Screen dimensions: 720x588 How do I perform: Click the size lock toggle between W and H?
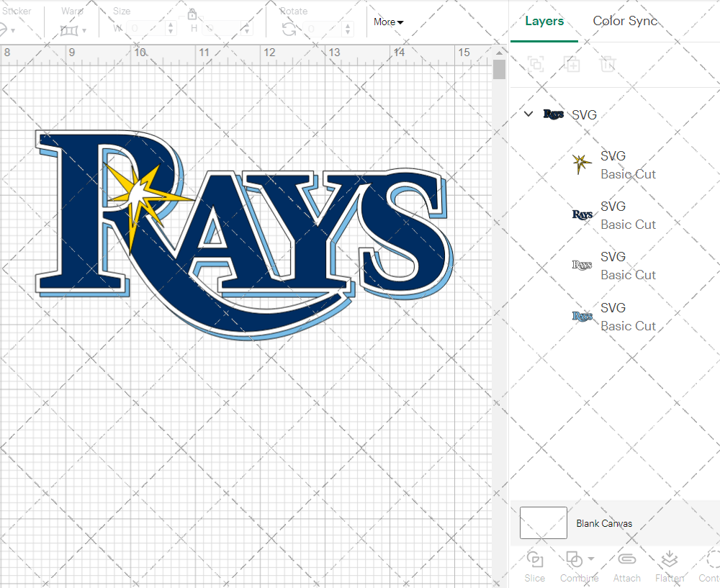click(192, 14)
